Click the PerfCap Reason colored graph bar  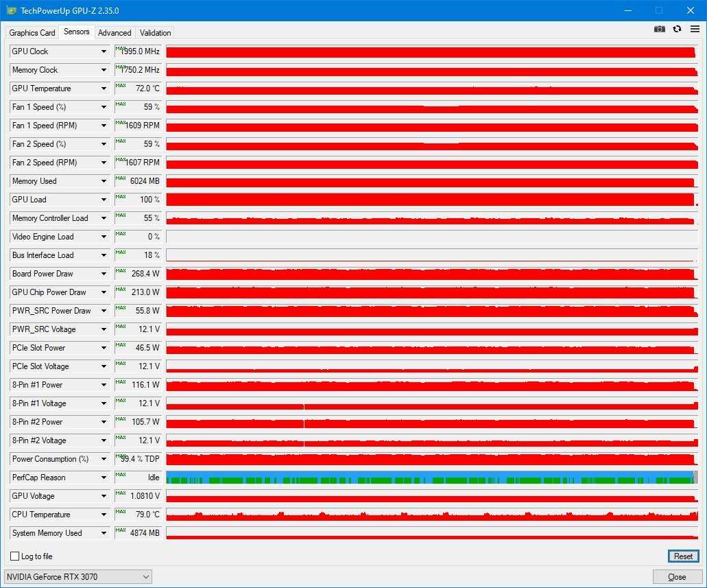click(431, 478)
